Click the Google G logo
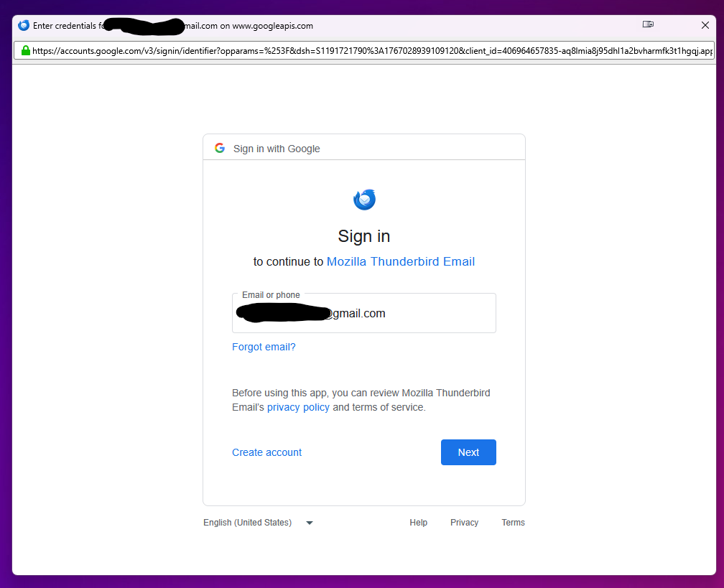Image resolution: width=724 pixels, height=588 pixels. click(220, 148)
